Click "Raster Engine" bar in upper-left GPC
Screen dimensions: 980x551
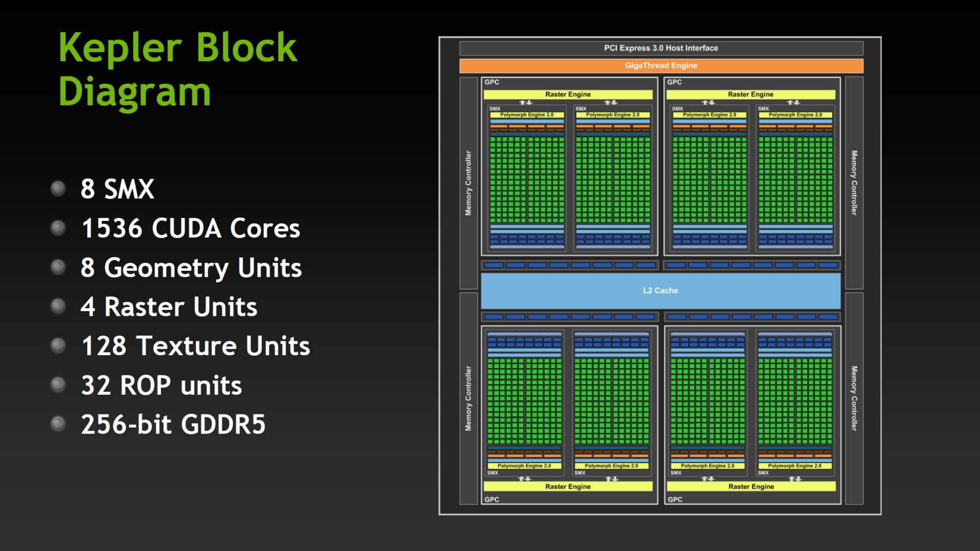click(568, 94)
